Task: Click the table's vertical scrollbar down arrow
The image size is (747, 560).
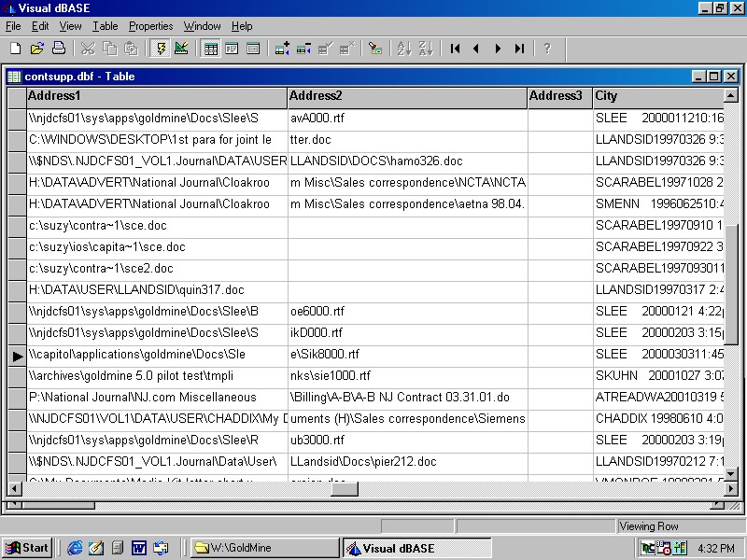Action: pos(731,474)
